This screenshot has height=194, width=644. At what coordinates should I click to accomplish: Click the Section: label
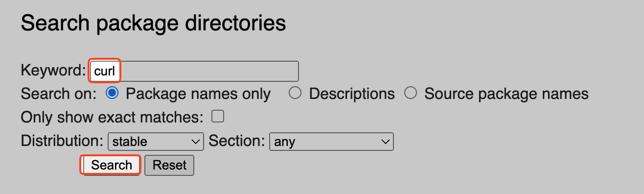pos(237,141)
